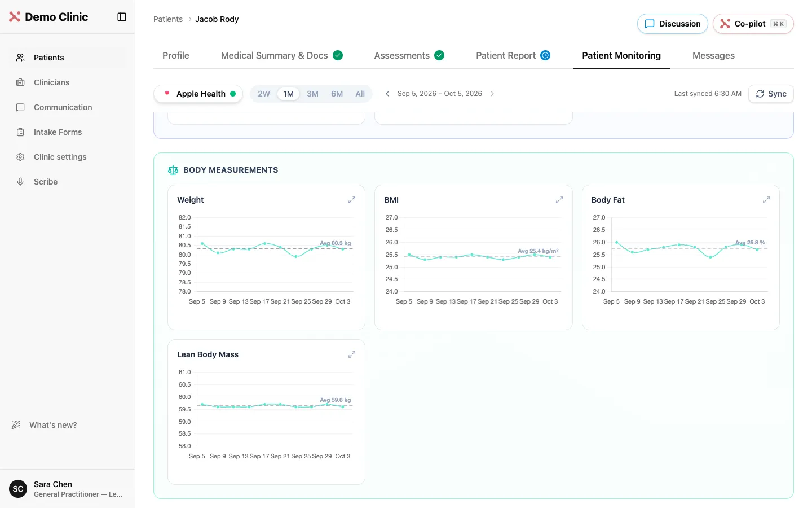Select the 1M time range

click(x=289, y=94)
